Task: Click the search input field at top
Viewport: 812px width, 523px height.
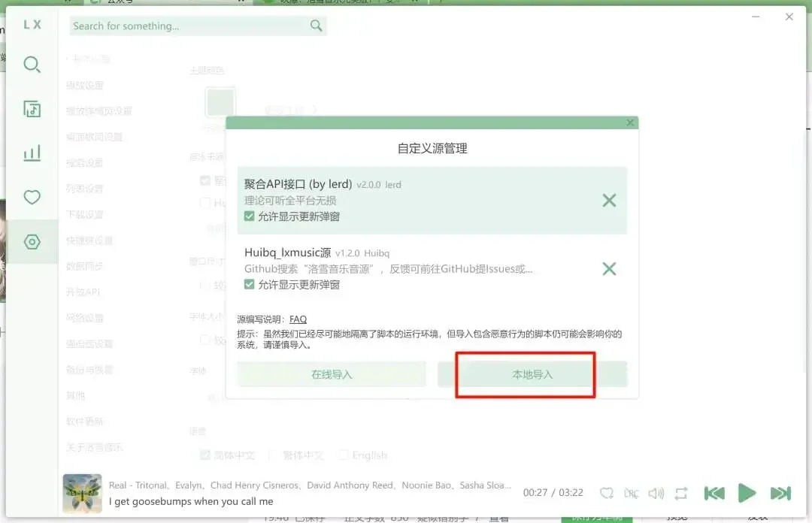Action: (188, 26)
